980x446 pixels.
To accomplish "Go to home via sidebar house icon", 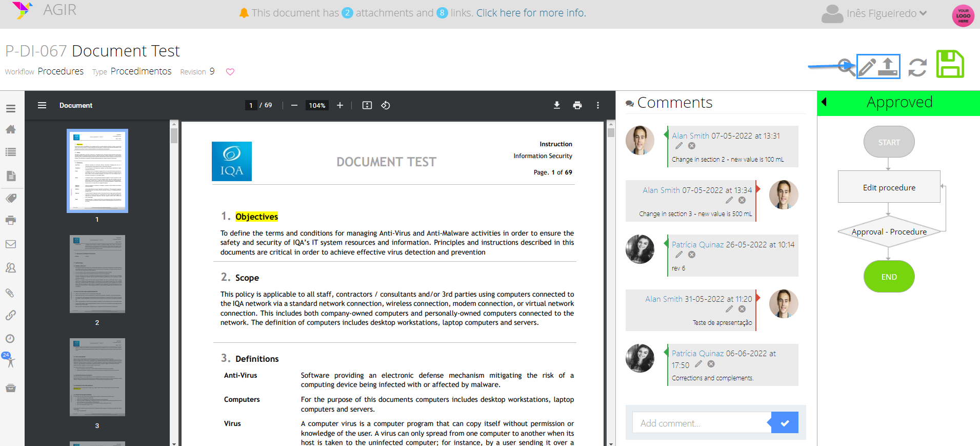I will click(11, 129).
